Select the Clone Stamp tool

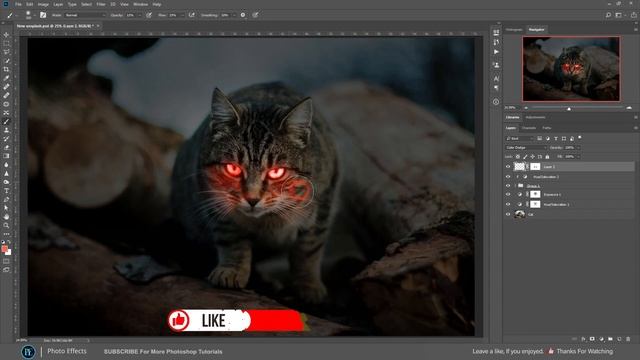[x=6, y=130]
